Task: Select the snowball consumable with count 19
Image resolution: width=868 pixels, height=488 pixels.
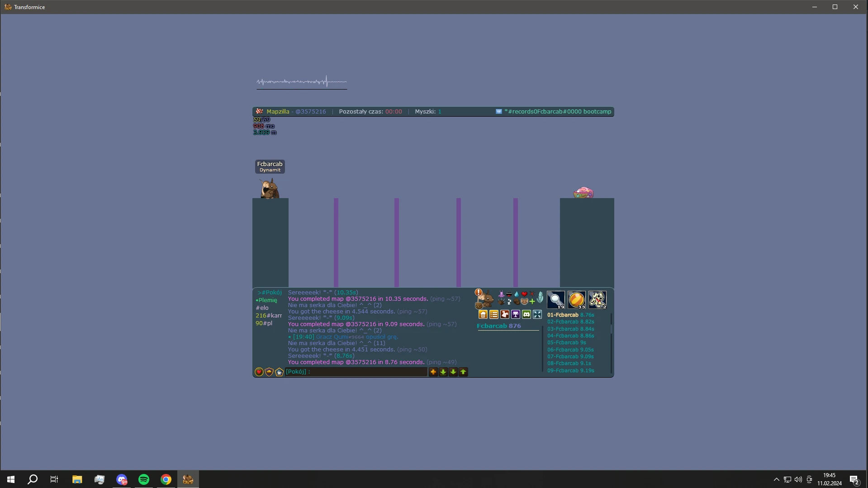Action: [556, 300]
